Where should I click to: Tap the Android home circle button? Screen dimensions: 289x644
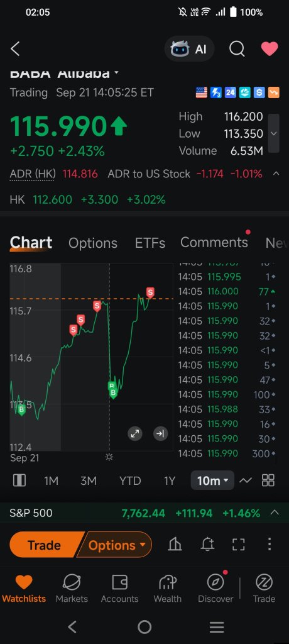(144, 627)
